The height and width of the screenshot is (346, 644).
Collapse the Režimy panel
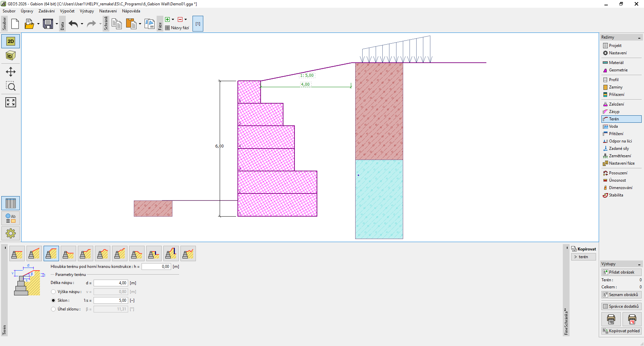tap(639, 38)
